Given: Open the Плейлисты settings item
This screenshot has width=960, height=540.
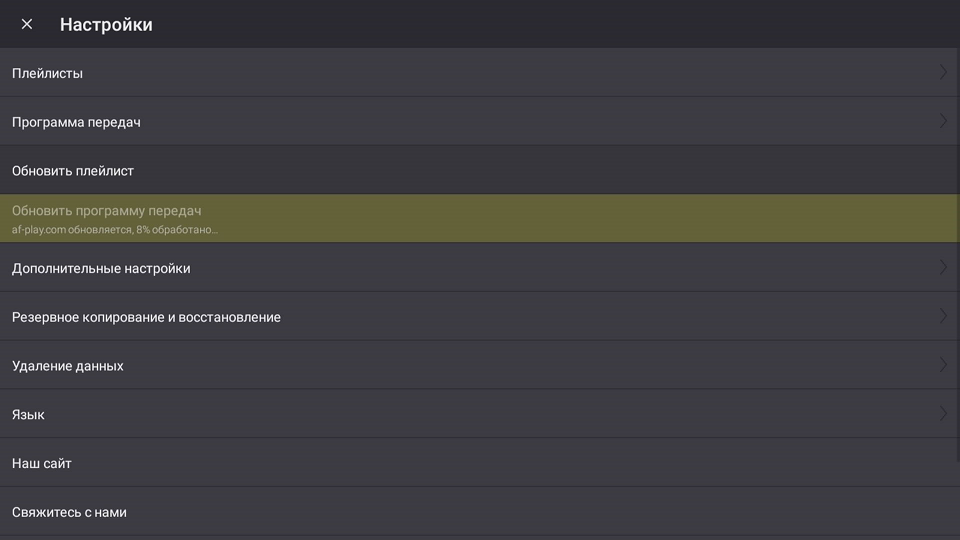Looking at the screenshot, I should (x=47, y=73).
